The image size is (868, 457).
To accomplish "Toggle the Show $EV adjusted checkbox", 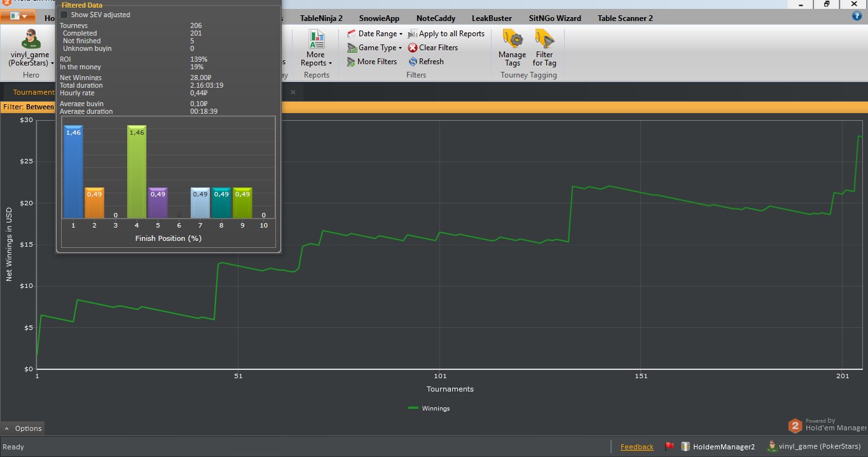I will coord(64,15).
